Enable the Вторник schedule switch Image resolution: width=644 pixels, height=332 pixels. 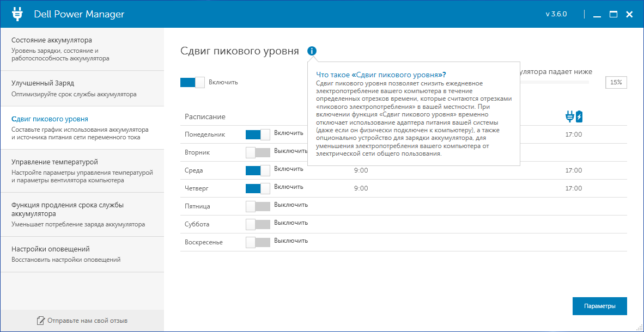coord(258,152)
